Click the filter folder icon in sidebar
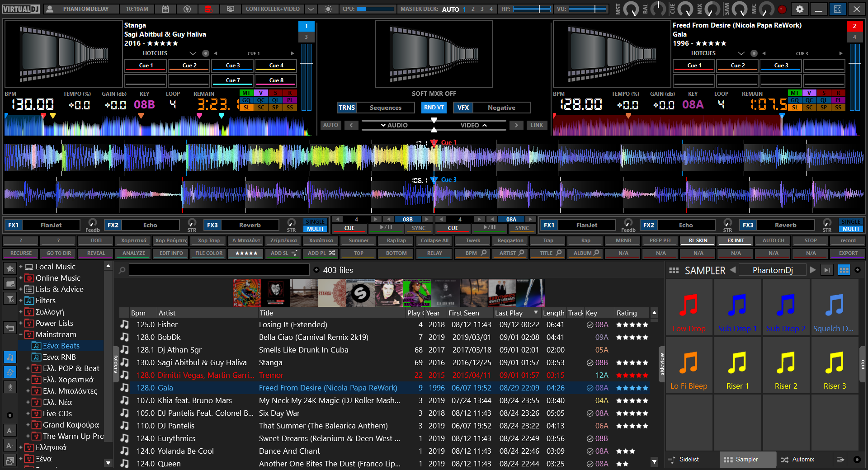The image size is (868, 470). click(x=10, y=299)
